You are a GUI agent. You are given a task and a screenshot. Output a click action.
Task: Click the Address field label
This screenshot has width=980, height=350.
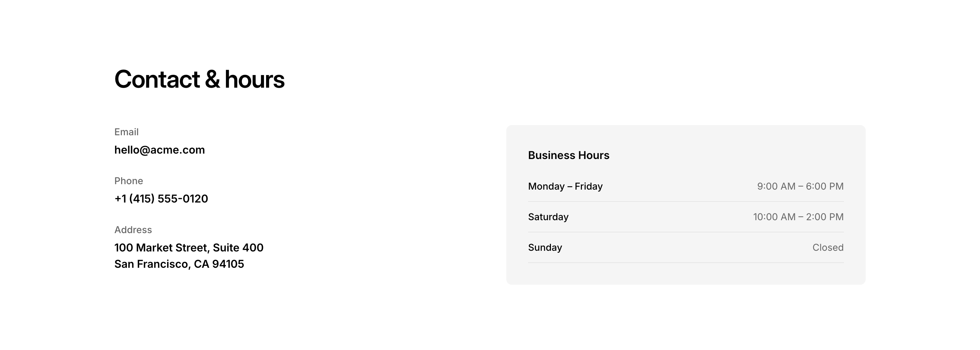coord(133,230)
